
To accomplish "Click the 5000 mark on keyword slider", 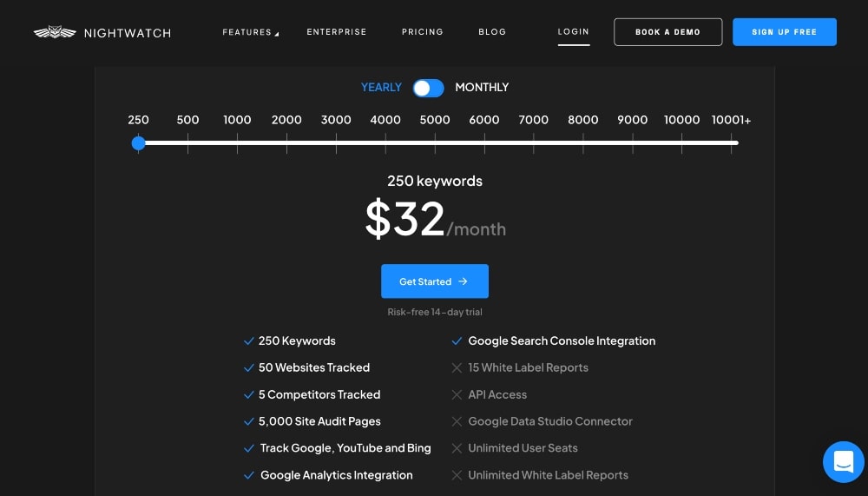I will [435, 142].
